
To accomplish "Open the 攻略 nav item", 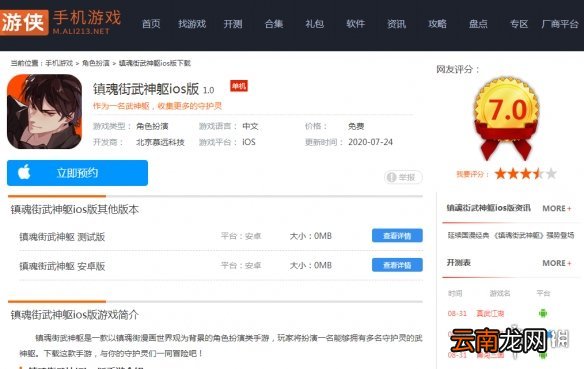I will tap(437, 24).
